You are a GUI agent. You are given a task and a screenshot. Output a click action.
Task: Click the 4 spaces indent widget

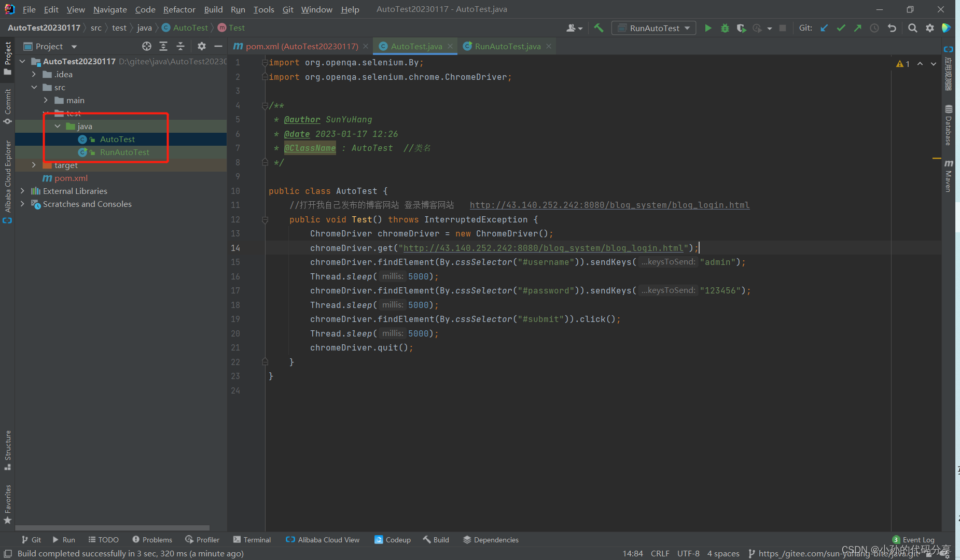click(x=724, y=553)
